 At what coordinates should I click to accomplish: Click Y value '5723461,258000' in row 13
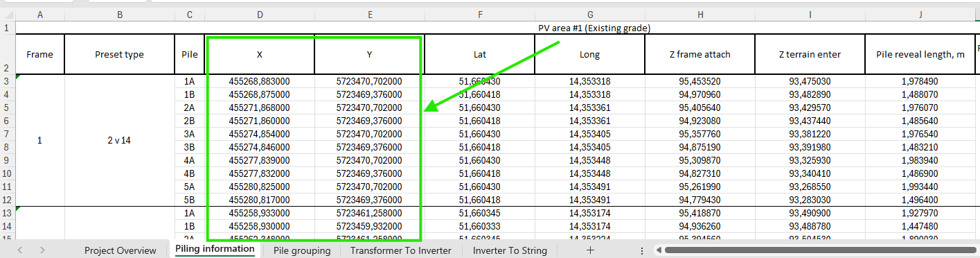tap(370, 213)
